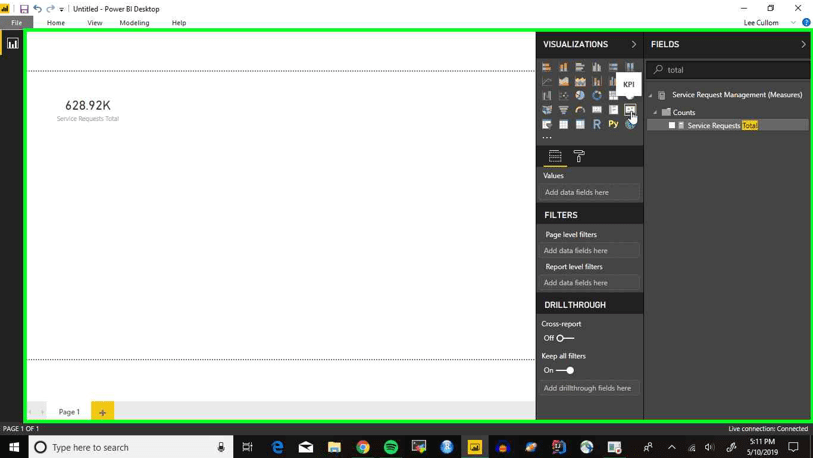This screenshot has width=814, height=460.
Task: Select the Table visual
Action: (x=563, y=124)
